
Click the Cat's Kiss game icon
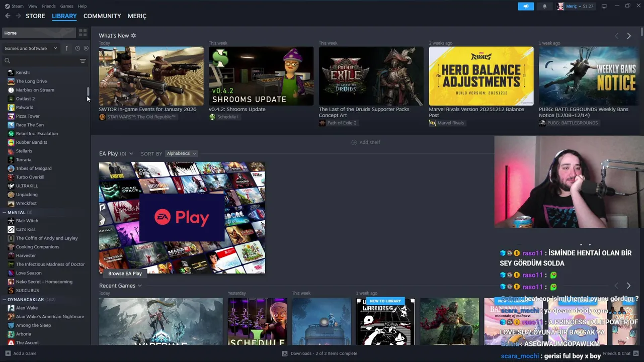point(11,229)
